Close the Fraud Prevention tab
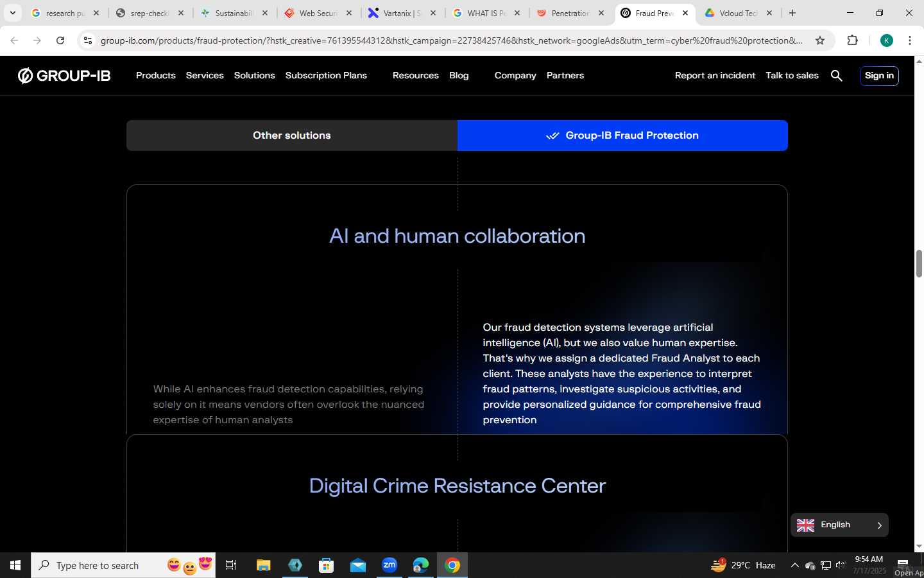 click(685, 13)
